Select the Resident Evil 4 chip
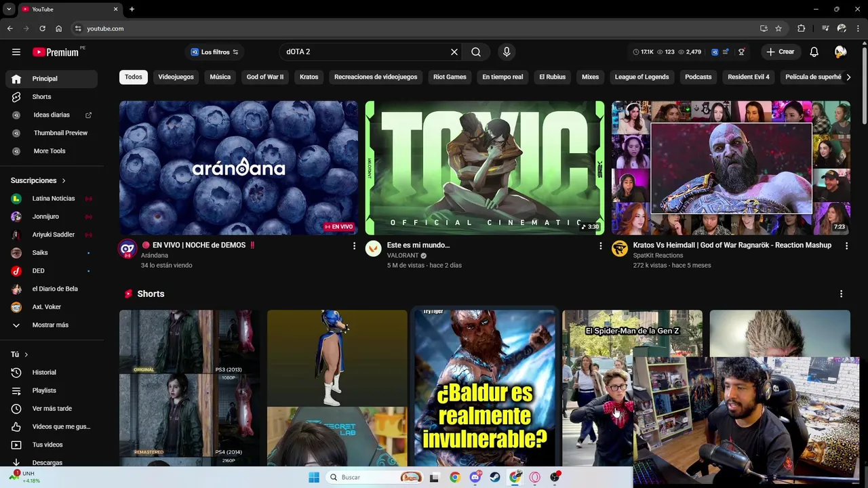The height and width of the screenshot is (488, 868). [749, 77]
